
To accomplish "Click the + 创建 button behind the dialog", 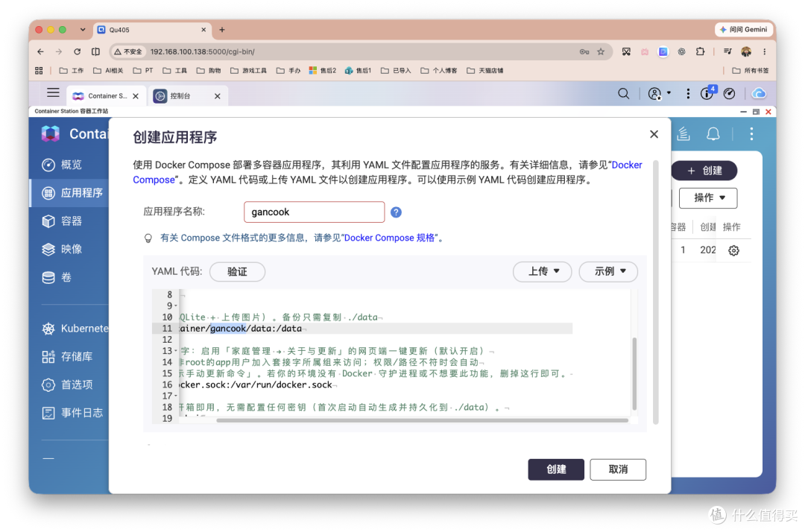I will [704, 171].
